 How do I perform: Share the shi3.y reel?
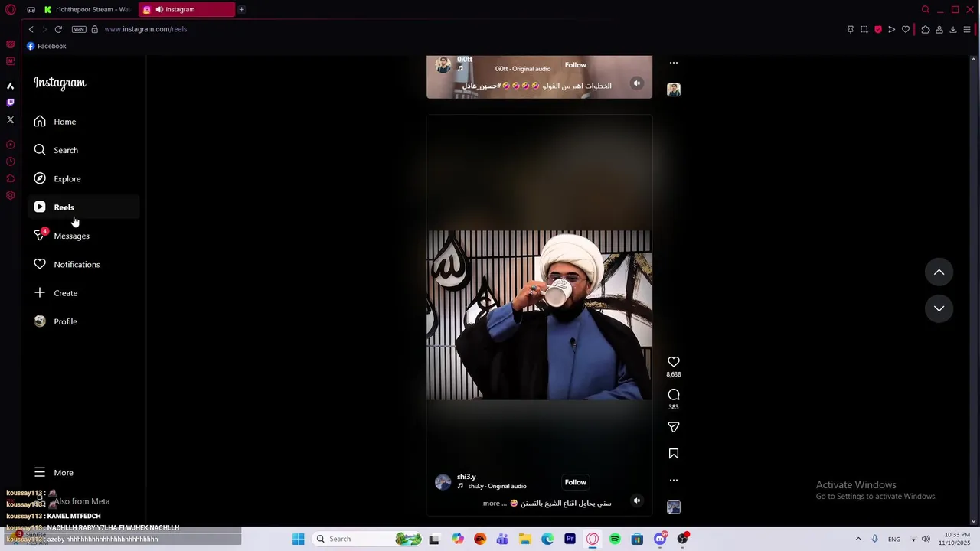click(x=674, y=427)
